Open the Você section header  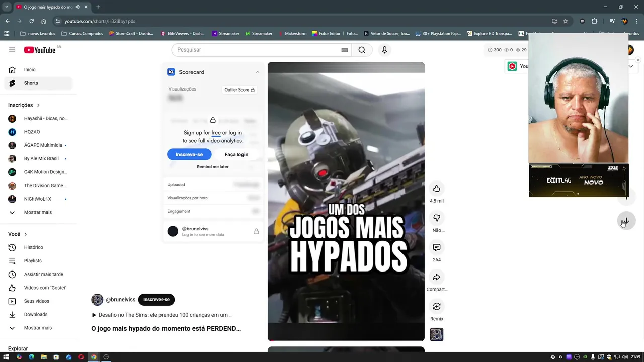pyautogui.click(x=18, y=234)
